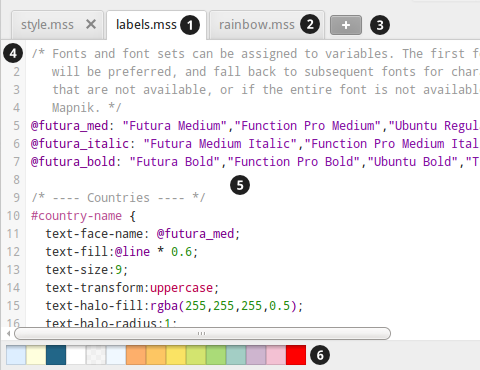The height and width of the screenshot is (370, 480).
Task: Open the rainbow.mss tab
Action: click(x=257, y=25)
